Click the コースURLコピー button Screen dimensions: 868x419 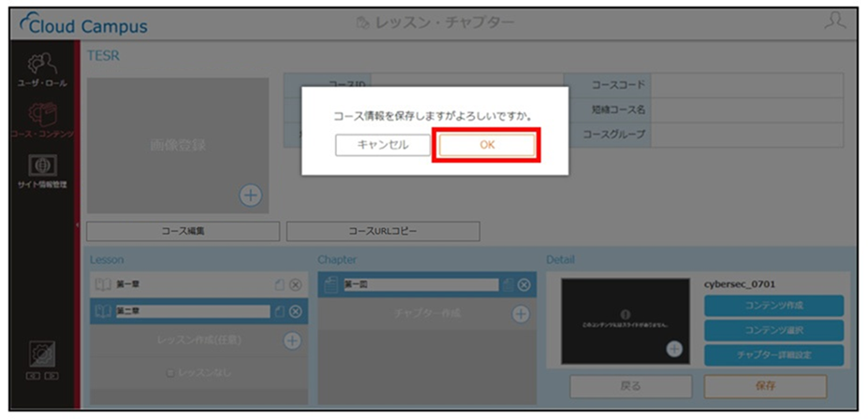[383, 232]
